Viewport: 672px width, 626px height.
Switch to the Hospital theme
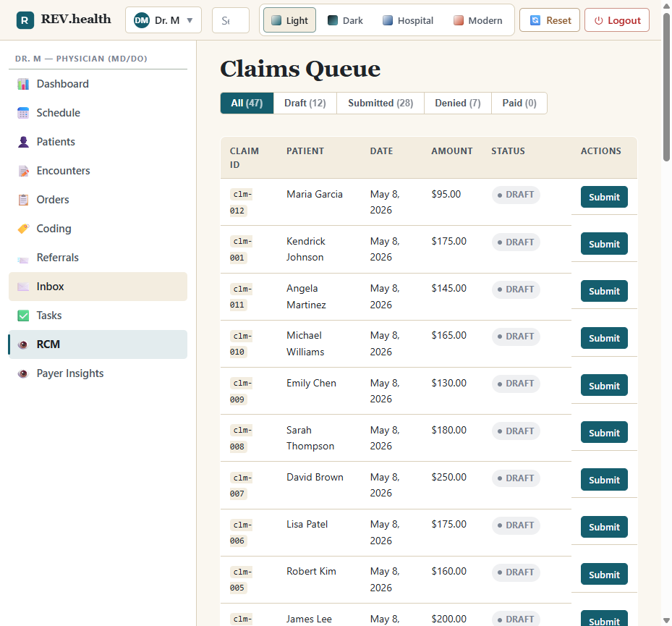(407, 20)
